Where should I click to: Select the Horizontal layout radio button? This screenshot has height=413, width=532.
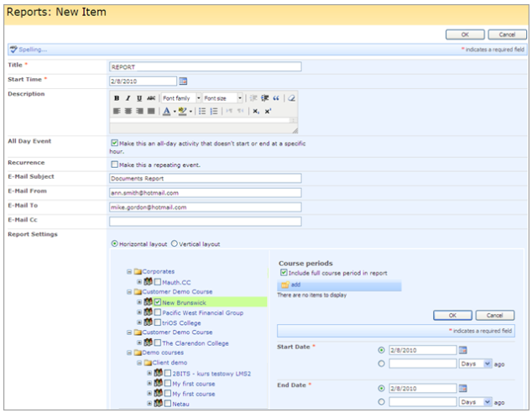click(x=115, y=243)
